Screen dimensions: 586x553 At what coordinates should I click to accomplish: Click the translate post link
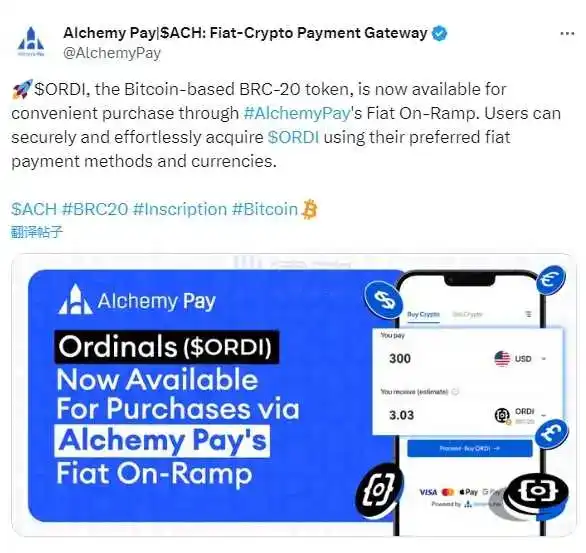point(37,232)
